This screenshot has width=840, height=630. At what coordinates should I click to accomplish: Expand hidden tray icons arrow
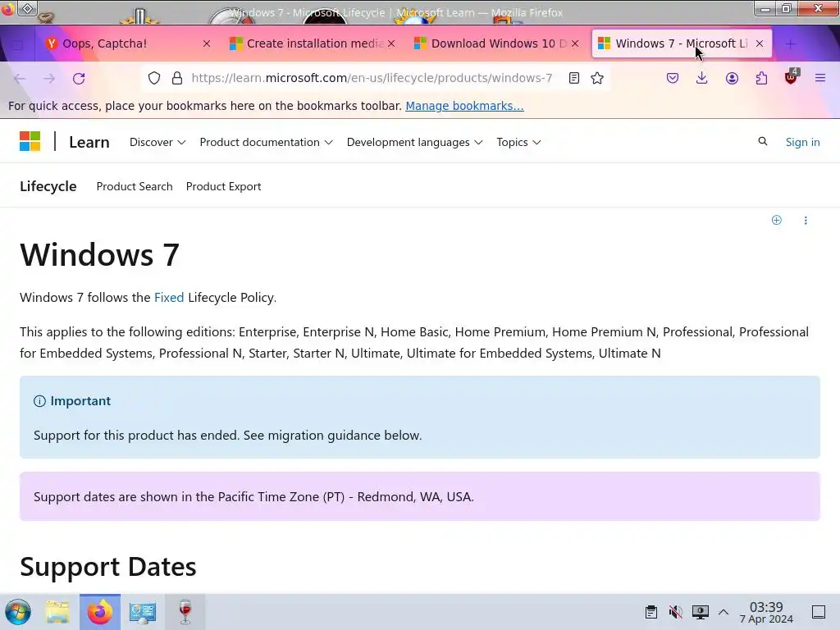724,612
